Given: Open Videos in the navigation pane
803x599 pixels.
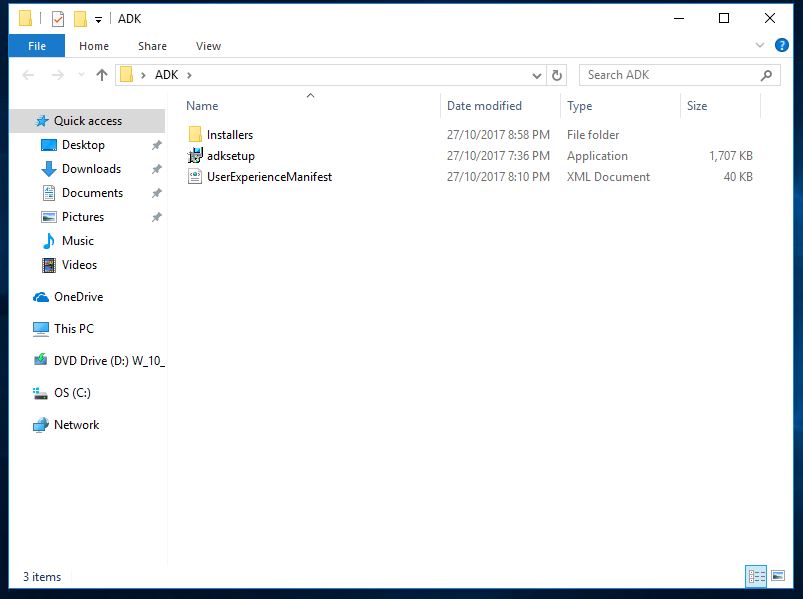Looking at the screenshot, I should pyautogui.click(x=79, y=265).
